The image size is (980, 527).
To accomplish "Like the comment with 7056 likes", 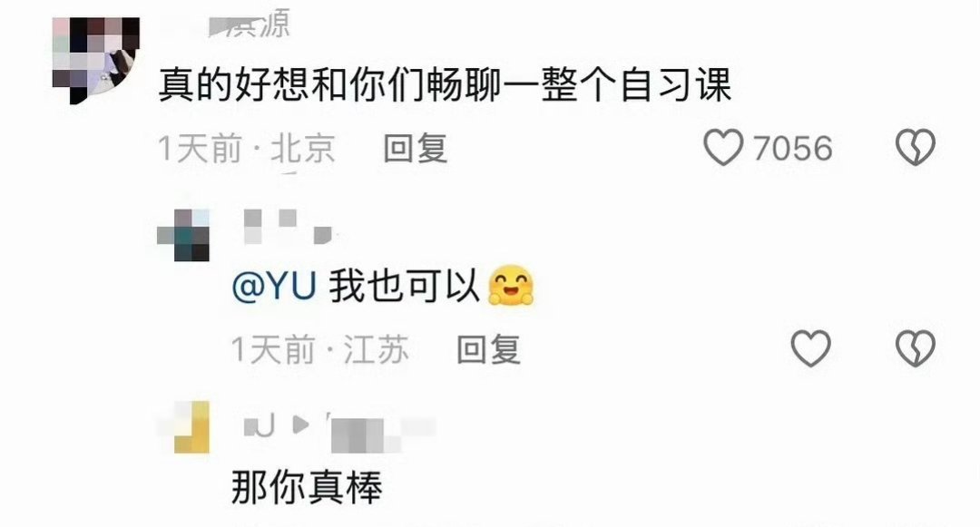I will click(723, 147).
